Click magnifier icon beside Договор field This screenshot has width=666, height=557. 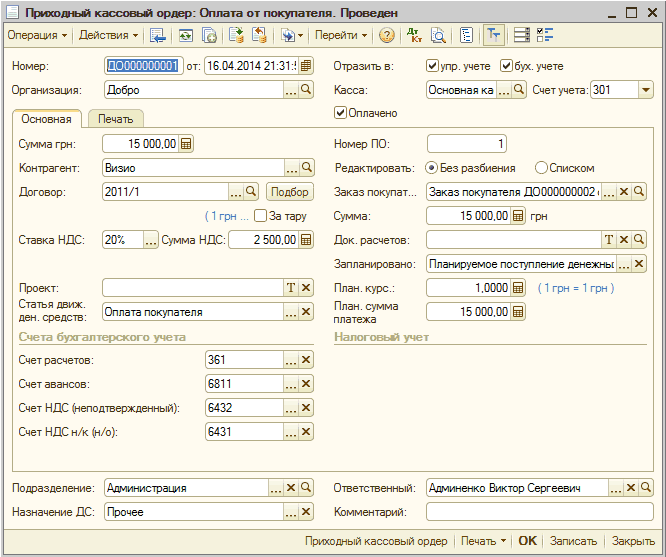click(251, 192)
